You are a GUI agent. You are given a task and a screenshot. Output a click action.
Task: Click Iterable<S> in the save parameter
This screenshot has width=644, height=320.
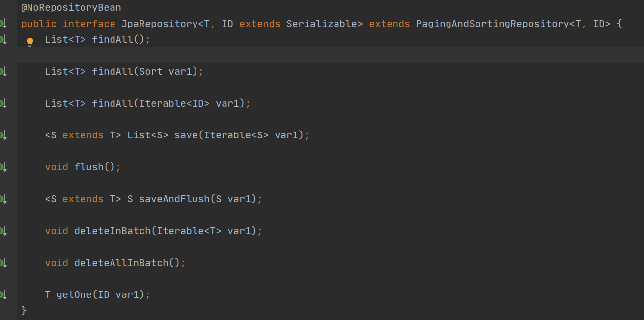[x=236, y=135]
